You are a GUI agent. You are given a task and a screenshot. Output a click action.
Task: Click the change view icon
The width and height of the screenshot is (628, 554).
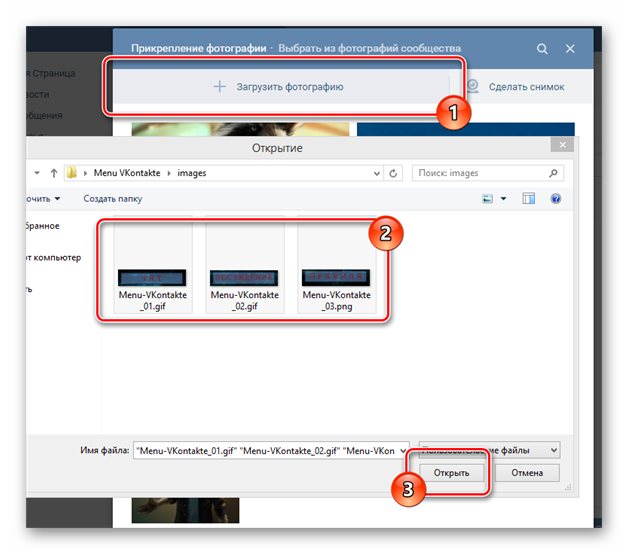[x=487, y=199]
